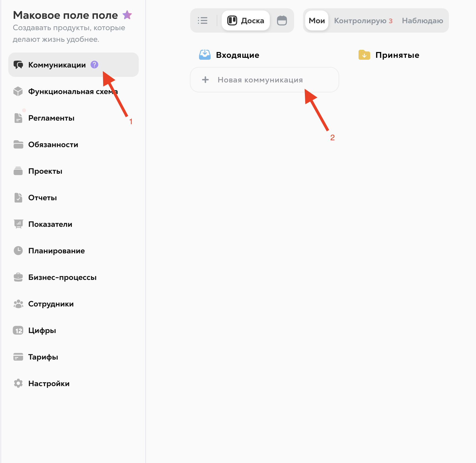
Task: Open the Коммуникации help question icon
Action: point(95,65)
